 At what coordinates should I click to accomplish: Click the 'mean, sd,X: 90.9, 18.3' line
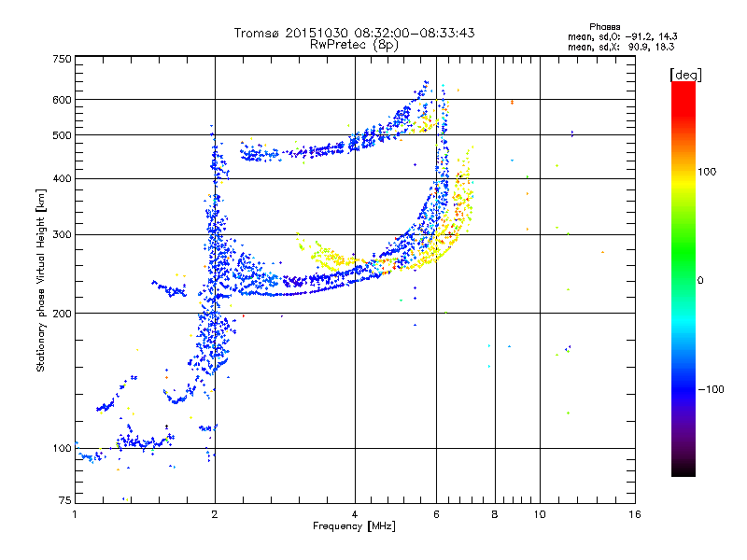coord(621,47)
